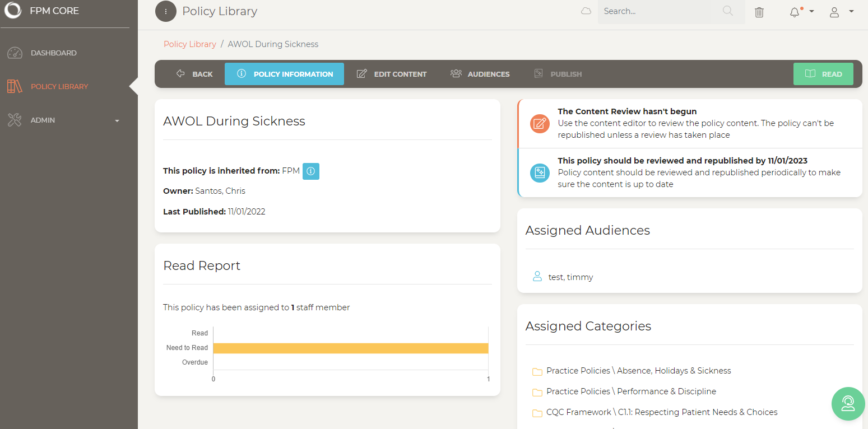
Task: Click CQC Framework \ C1.1 category text
Action: pyautogui.click(x=662, y=412)
